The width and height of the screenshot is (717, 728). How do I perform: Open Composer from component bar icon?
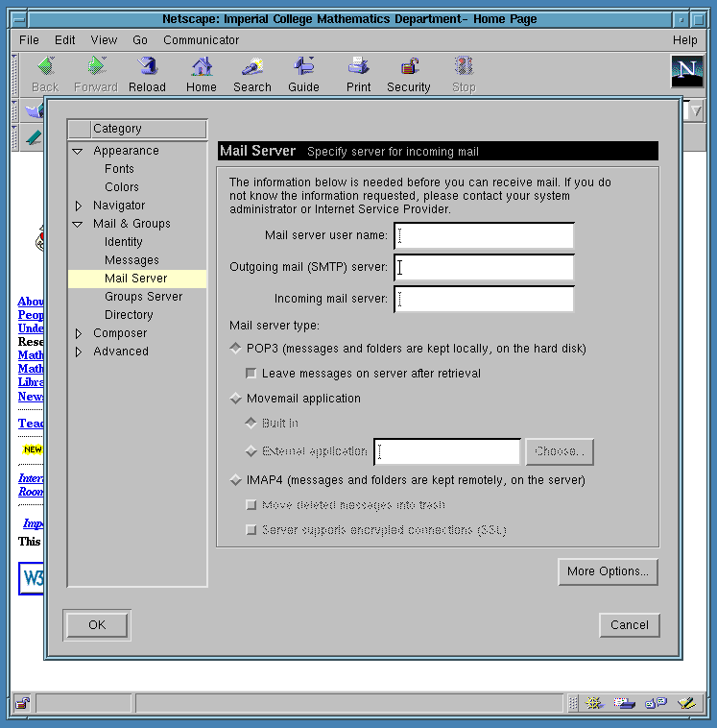click(686, 703)
